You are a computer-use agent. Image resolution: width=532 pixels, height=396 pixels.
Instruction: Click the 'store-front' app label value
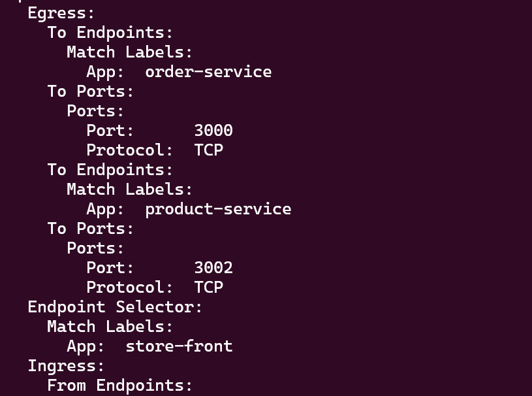(x=179, y=346)
